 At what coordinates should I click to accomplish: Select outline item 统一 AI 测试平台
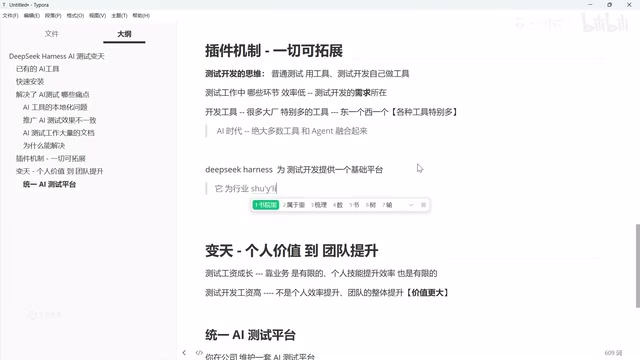click(x=49, y=184)
